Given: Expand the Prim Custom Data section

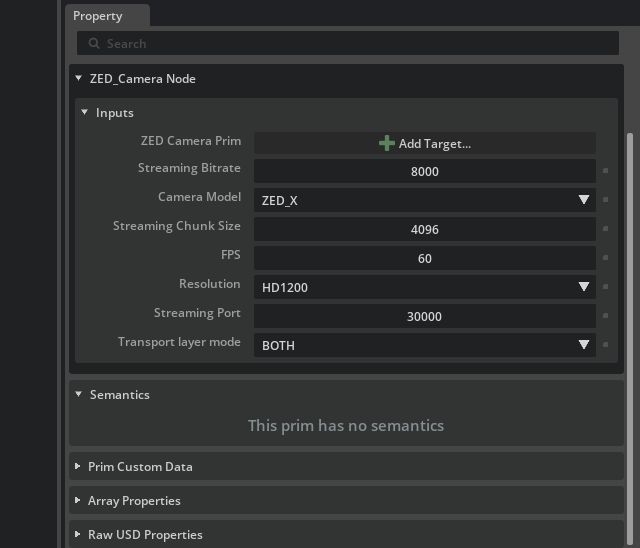Looking at the screenshot, I should (78, 467).
